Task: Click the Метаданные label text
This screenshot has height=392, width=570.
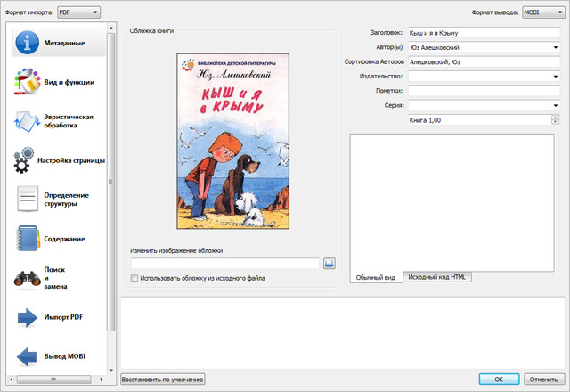Action: [x=64, y=43]
